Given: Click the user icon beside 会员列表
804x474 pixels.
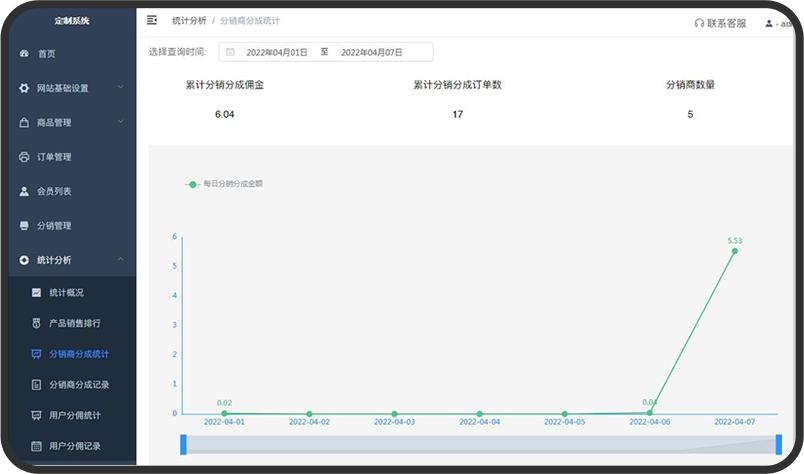Looking at the screenshot, I should click(x=24, y=191).
